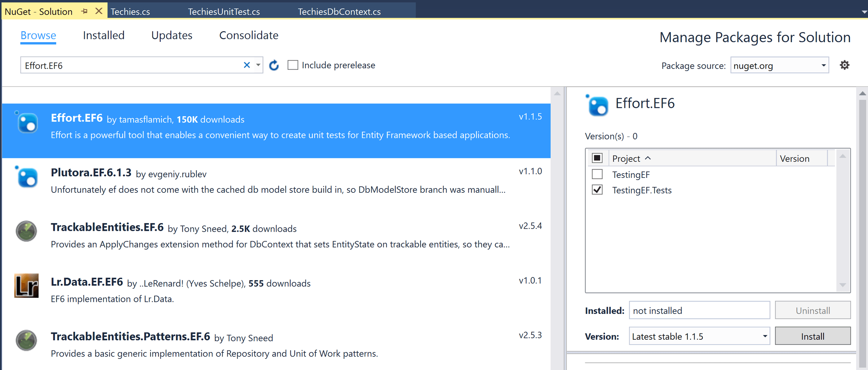Select the Lr.Data.EF.EF6 package title

[x=87, y=282]
